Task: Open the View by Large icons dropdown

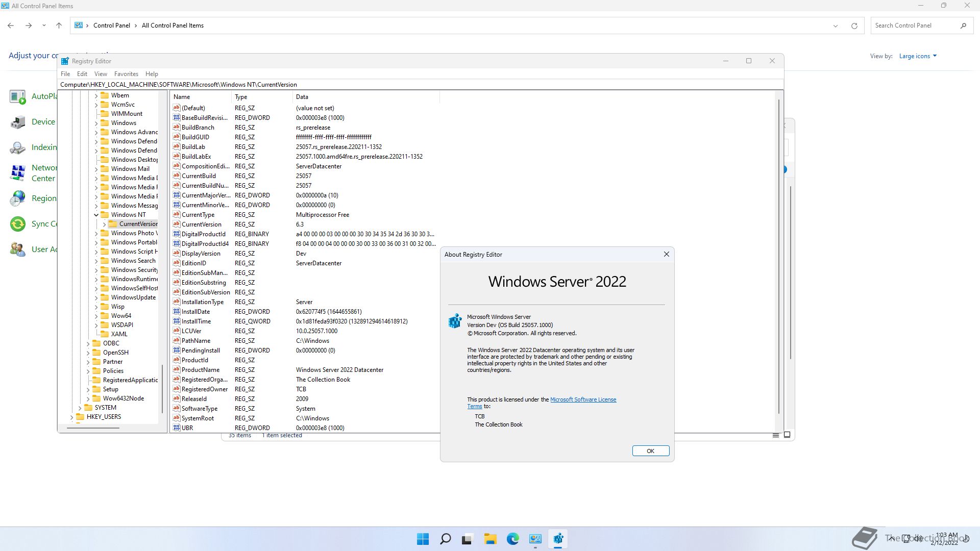Action: [918, 56]
